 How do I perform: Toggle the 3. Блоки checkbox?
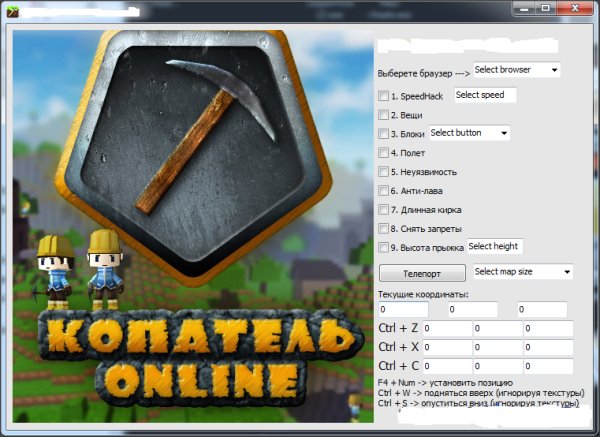pos(383,134)
